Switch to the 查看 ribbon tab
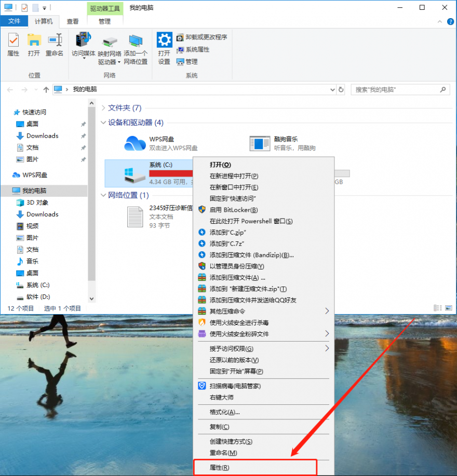Viewport: 457px width, 476px height. [x=72, y=21]
